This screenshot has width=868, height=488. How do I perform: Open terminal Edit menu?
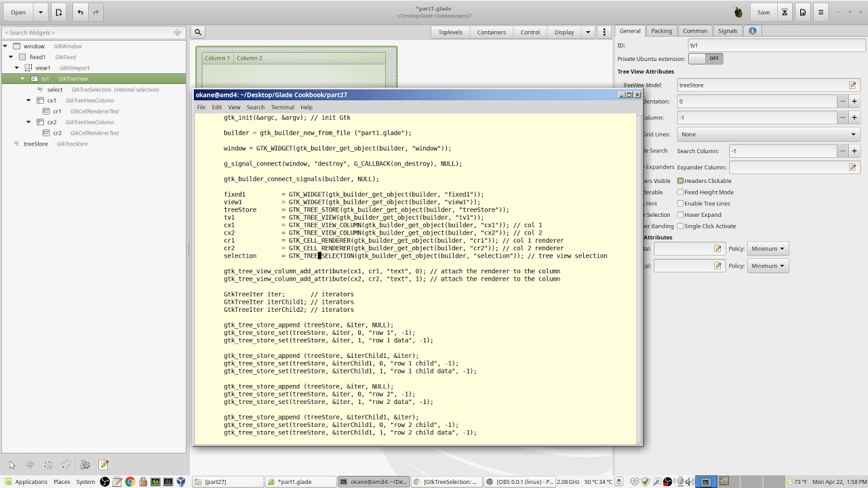pyautogui.click(x=217, y=107)
